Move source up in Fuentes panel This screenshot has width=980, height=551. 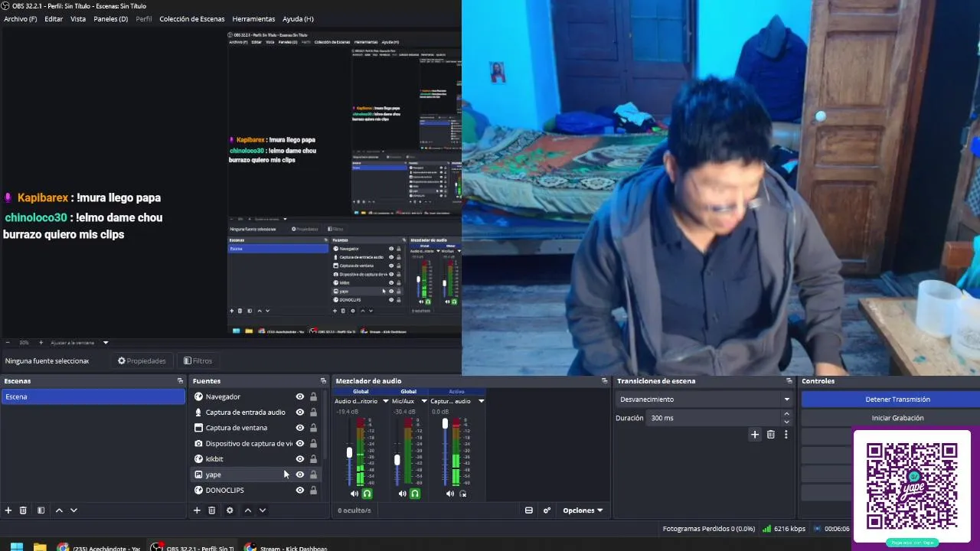coord(248,510)
